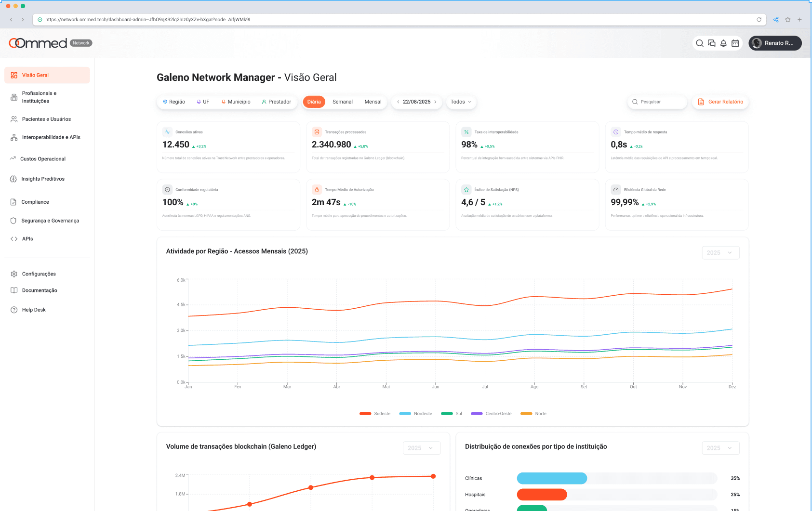The width and height of the screenshot is (812, 511).
Task: Open Visão Geral in the sidebar
Action: [47, 75]
